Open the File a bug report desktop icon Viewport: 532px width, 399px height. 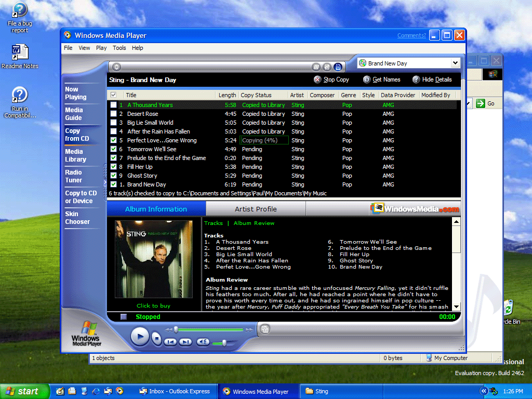(20, 18)
